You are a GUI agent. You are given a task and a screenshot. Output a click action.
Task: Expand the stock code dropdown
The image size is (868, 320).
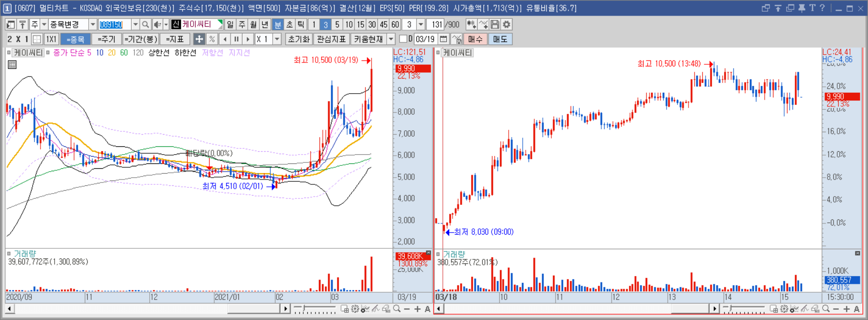pyautogui.click(x=135, y=24)
